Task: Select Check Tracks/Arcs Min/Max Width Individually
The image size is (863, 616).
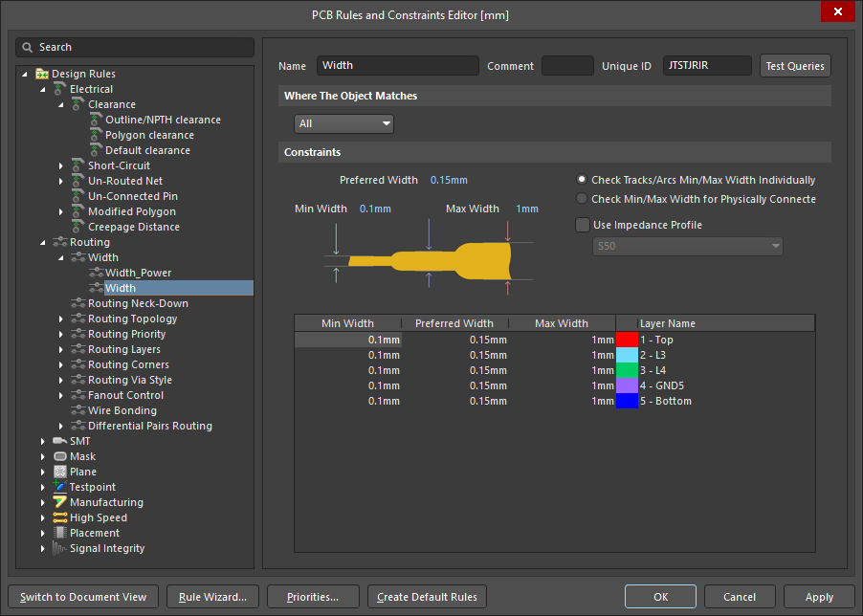Action: pos(582,180)
